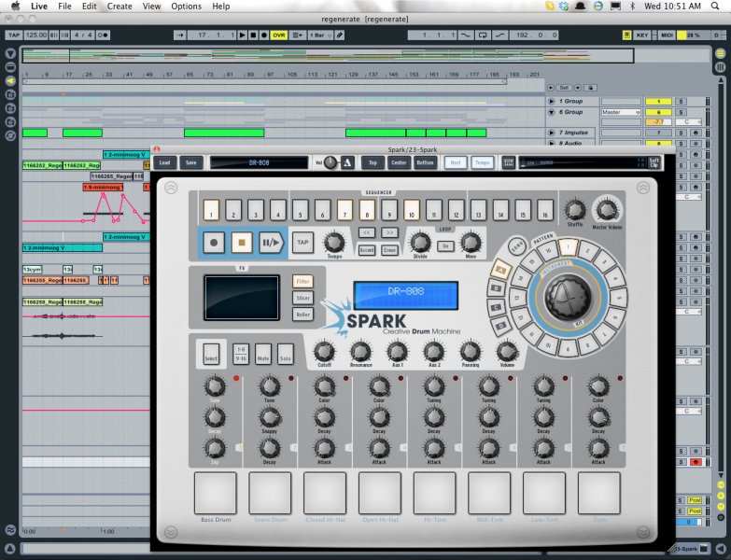This screenshot has width=731, height=560.
Task: Click the Set locator button
Action: 564,88
